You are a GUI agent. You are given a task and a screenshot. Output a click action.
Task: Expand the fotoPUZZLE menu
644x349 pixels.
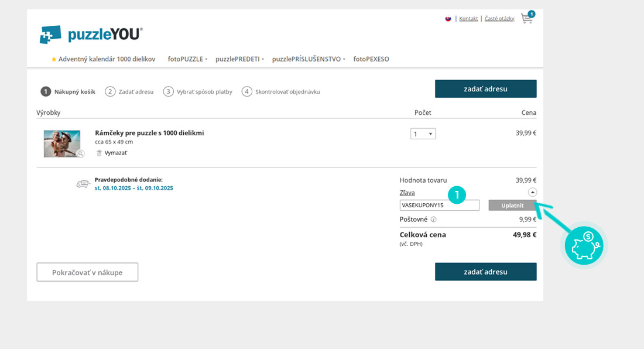[x=187, y=59]
